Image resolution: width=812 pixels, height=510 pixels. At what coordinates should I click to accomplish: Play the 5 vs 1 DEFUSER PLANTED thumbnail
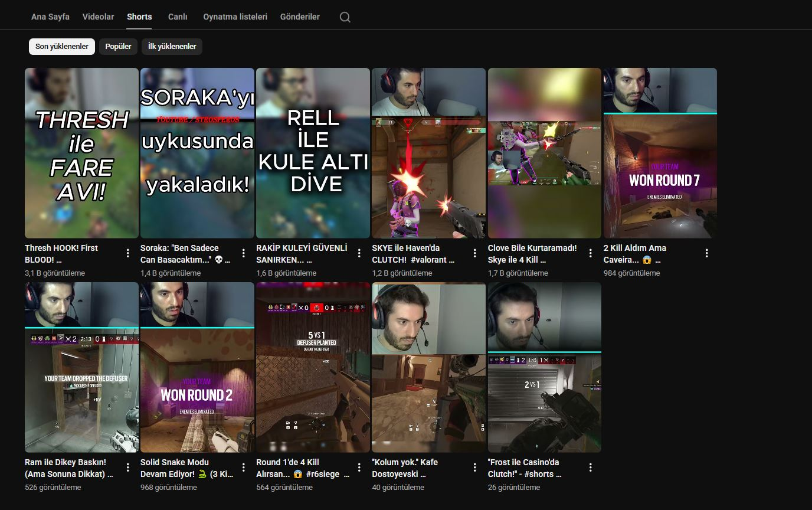click(x=313, y=367)
